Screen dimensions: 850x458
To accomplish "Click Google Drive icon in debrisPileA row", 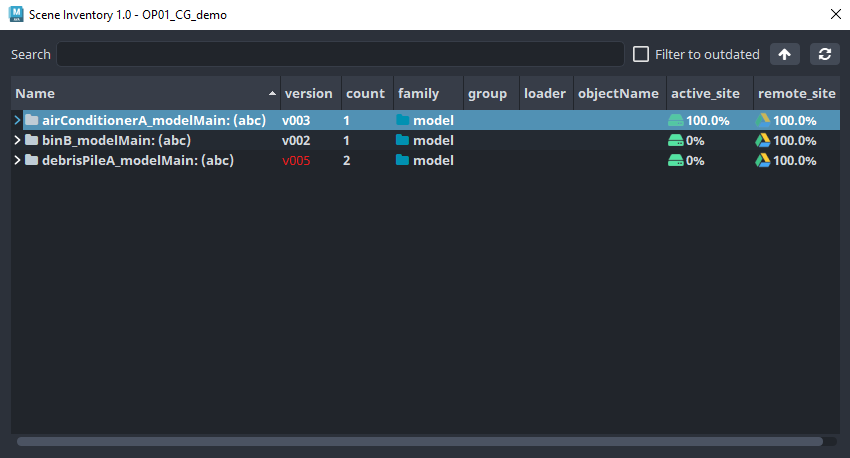I will click(763, 160).
